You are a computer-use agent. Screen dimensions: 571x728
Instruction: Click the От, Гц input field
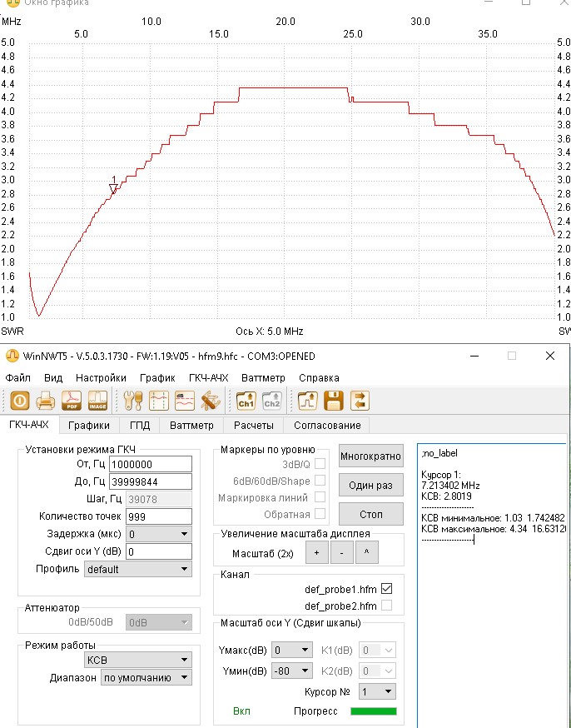(x=151, y=464)
